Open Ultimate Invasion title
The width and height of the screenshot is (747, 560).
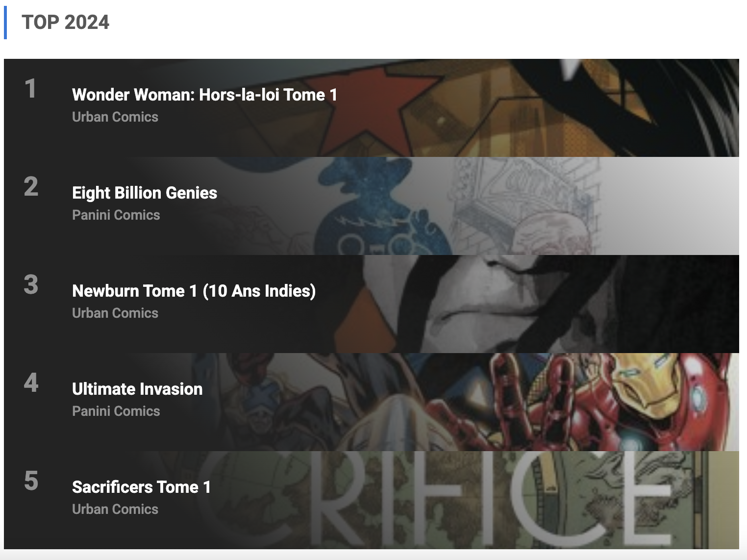[x=137, y=389]
